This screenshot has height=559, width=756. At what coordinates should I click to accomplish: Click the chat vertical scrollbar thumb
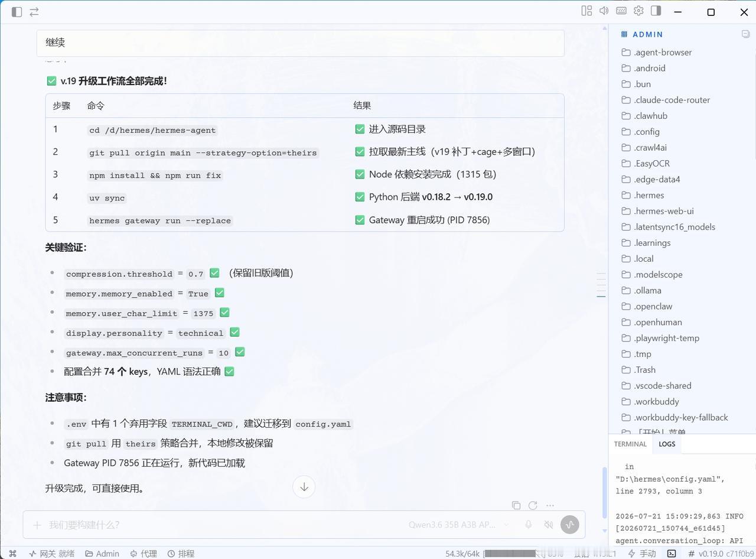click(604, 493)
